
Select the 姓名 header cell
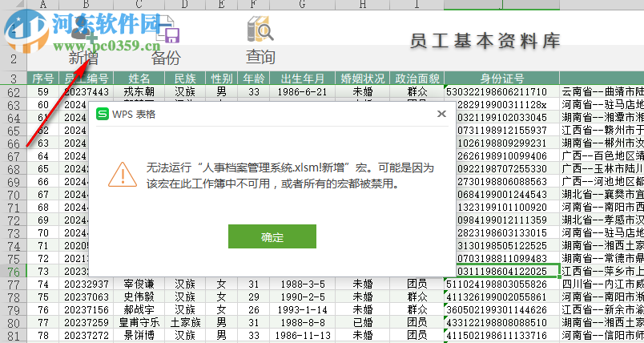(x=139, y=78)
